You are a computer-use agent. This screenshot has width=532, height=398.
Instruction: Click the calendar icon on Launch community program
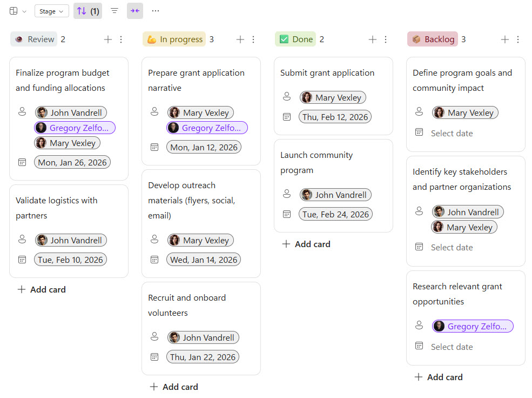pos(287,214)
